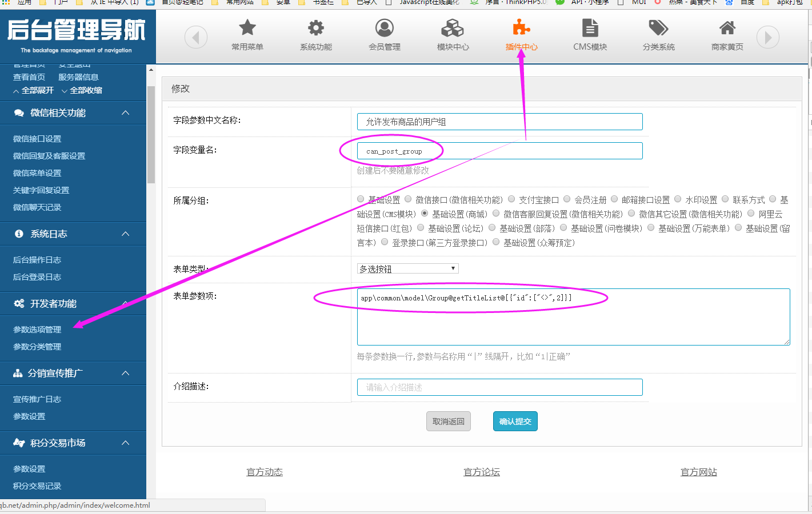The image size is (812, 514).
Task: Open 系统功能 gear icon
Action: point(316,28)
